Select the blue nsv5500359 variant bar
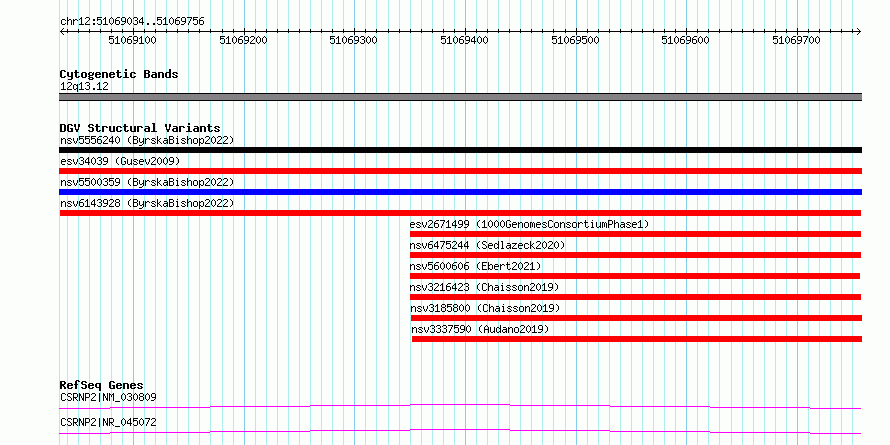The height and width of the screenshot is (445, 890). 461,192
